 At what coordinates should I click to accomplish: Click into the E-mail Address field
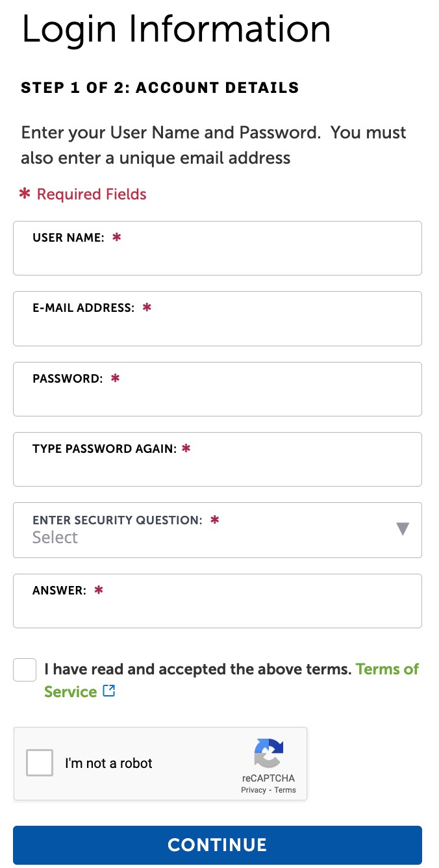point(217,327)
